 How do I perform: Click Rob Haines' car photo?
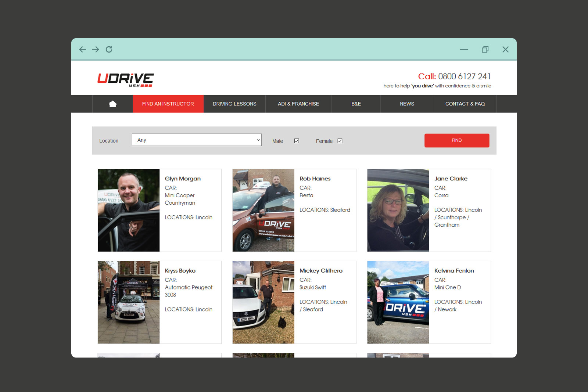pyautogui.click(x=263, y=210)
